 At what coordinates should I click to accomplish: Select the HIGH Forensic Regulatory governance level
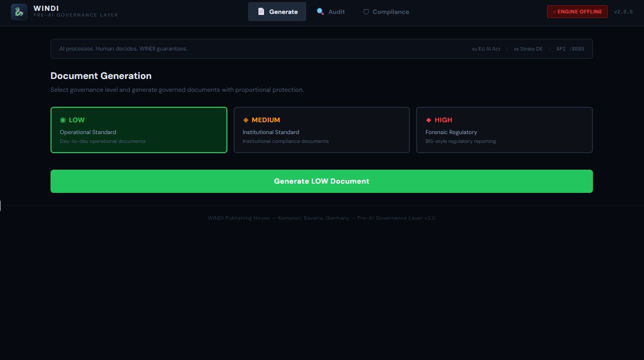pyautogui.click(x=504, y=129)
